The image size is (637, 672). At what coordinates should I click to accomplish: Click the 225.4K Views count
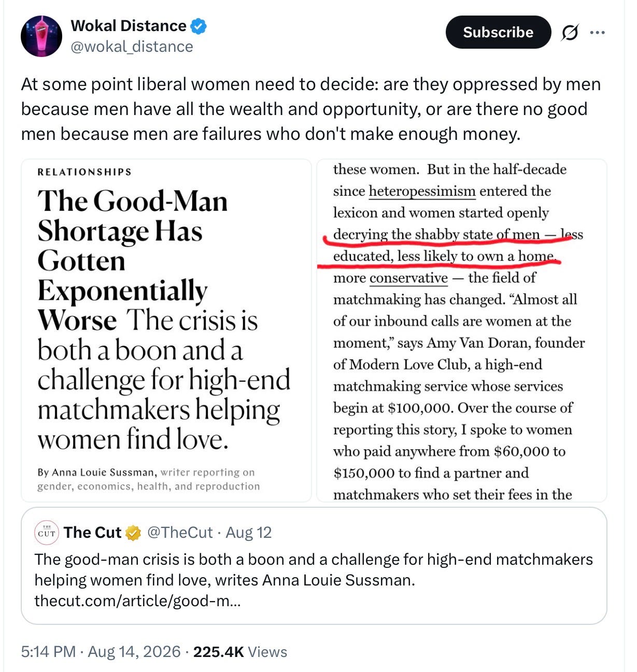(x=240, y=652)
